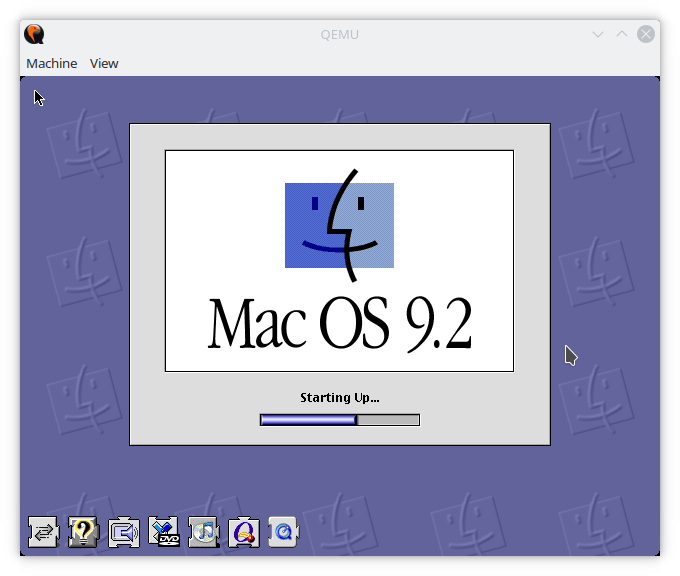Click the blue QuickTime extension icon
Screen dimensions: 680x576
click(x=284, y=532)
